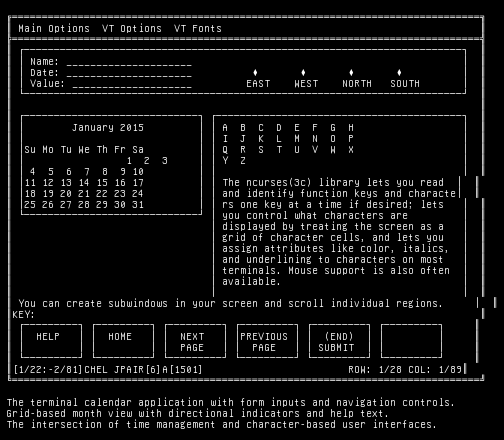
Task: Select the NORTH diamond radio option
Action: coord(351,73)
